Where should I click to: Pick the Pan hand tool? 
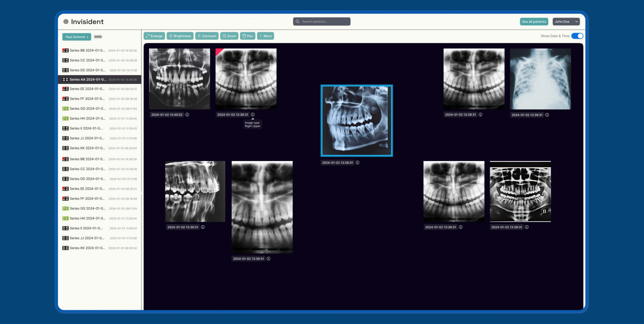coord(248,36)
